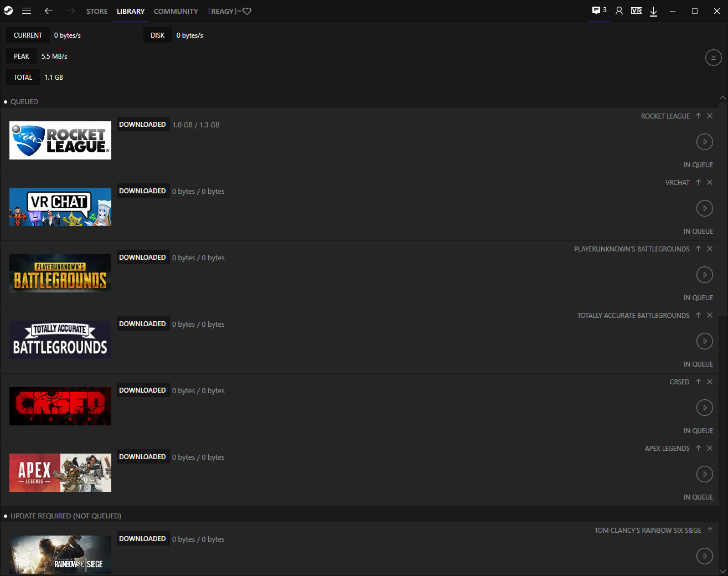
Task: Open the STORE tab
Action: point(97,11)
